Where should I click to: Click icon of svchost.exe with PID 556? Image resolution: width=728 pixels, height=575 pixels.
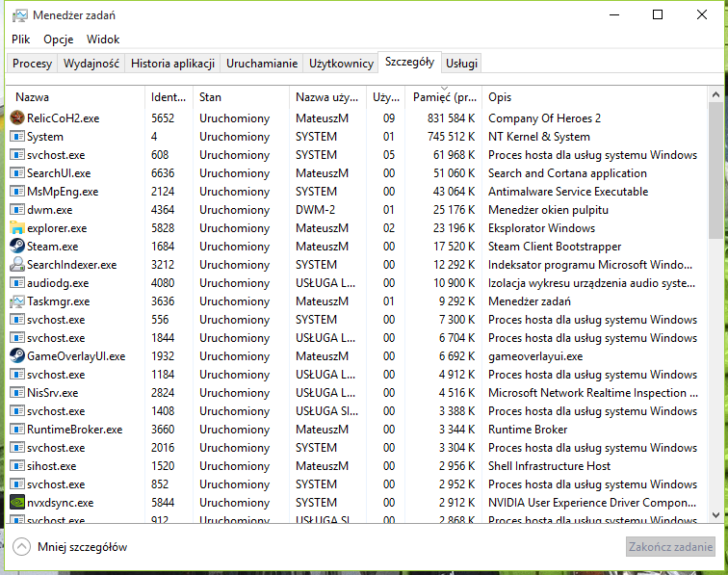point(17,320)
